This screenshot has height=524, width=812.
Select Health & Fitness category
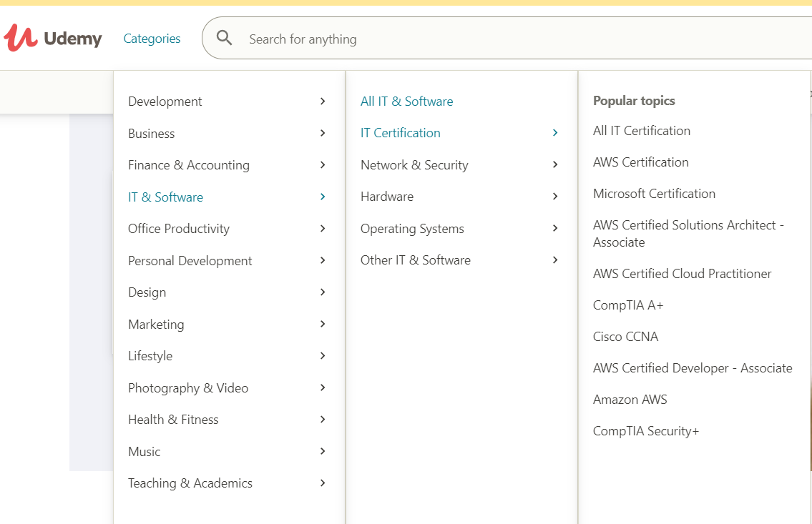pyautogui.click(x=173, y=420)
